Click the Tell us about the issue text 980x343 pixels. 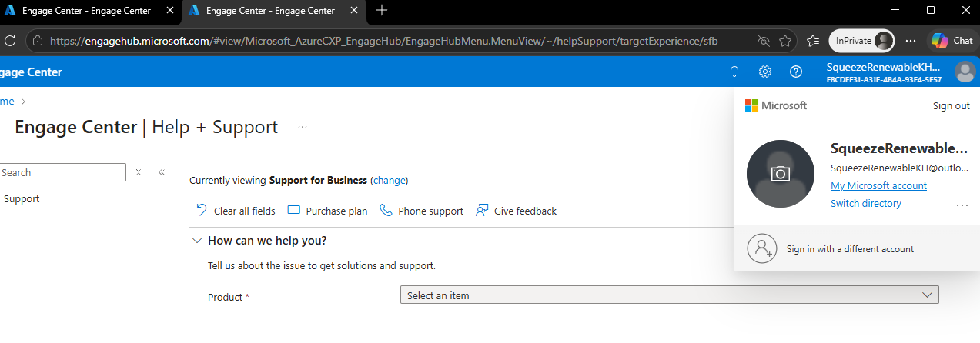(x=322, y=266)
